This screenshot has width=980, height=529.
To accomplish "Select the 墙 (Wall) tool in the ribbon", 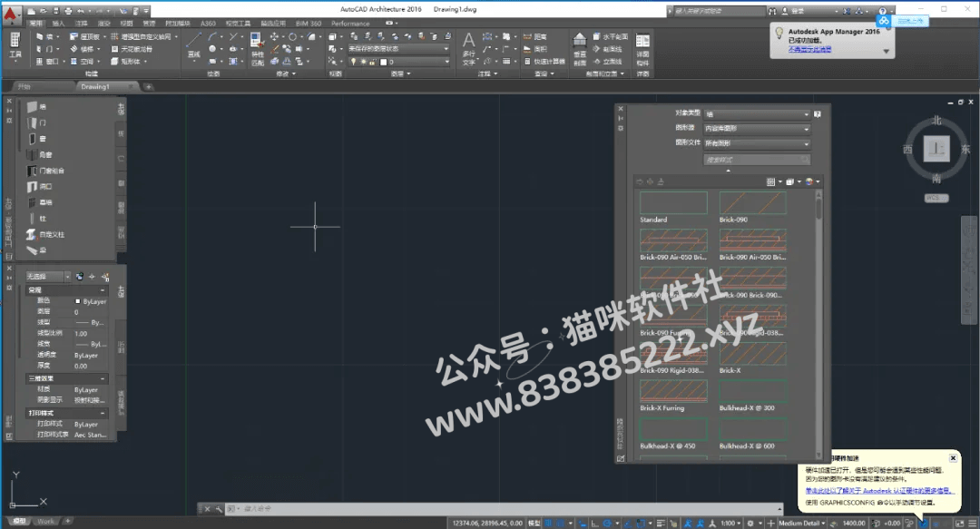I will [44, 37].
